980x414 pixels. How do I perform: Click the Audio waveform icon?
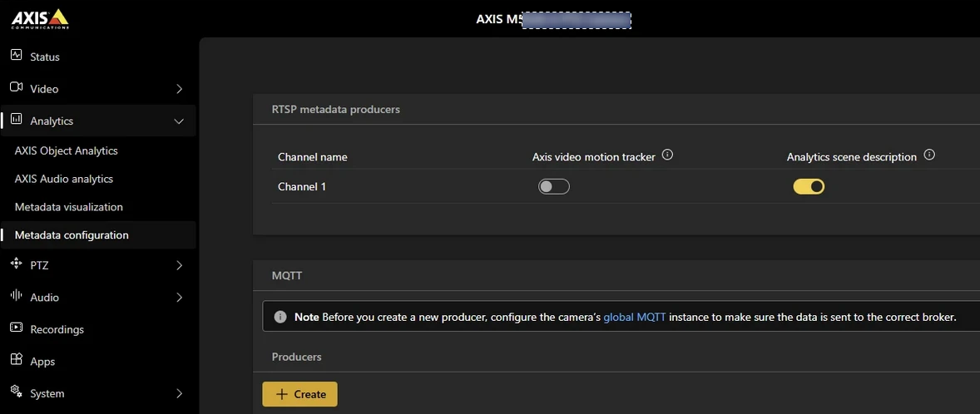(x=17, y=297)
